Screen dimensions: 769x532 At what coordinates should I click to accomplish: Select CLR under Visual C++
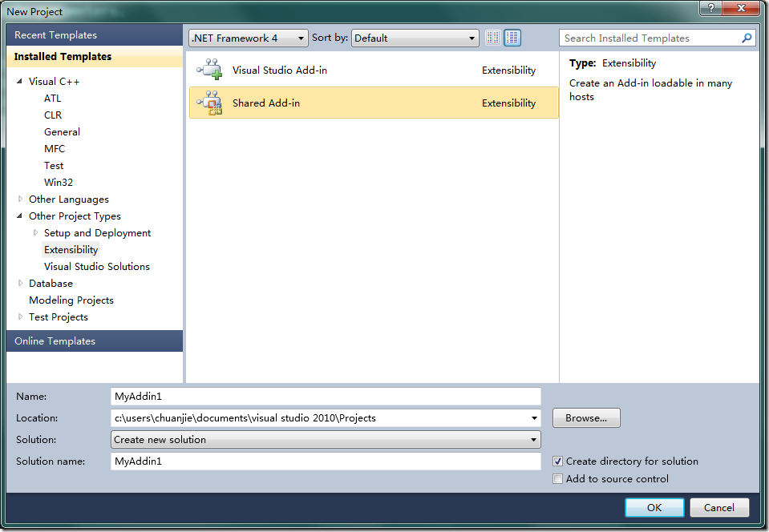pos(53,115)
